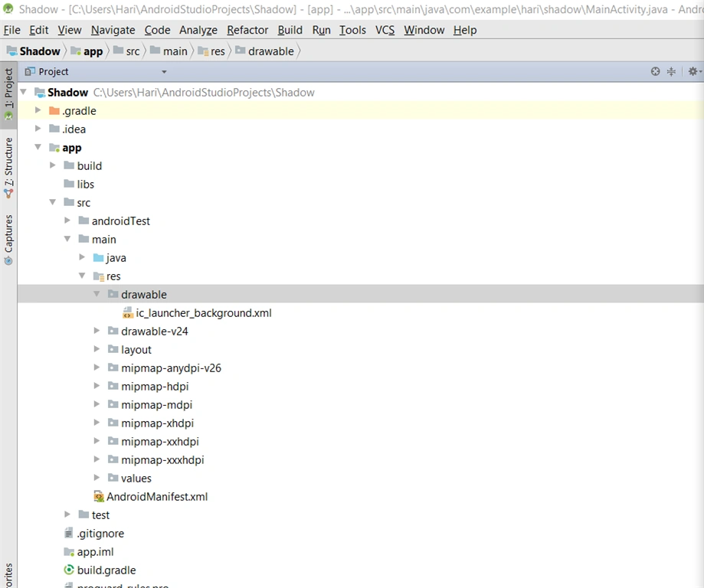Collapse the drawable folder
The height and width of the screenshot is (588, 704).
click(x=97, y=294)
